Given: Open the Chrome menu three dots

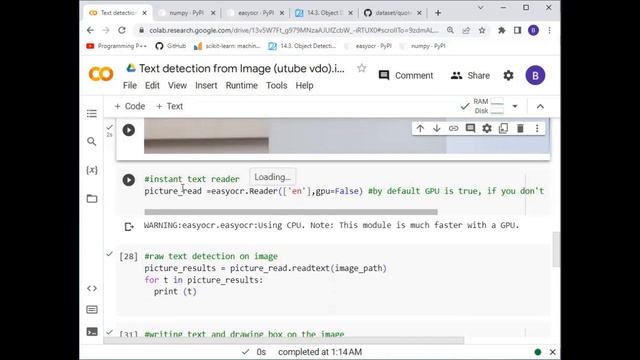Looking at the screenshot, I should [549, 30].
